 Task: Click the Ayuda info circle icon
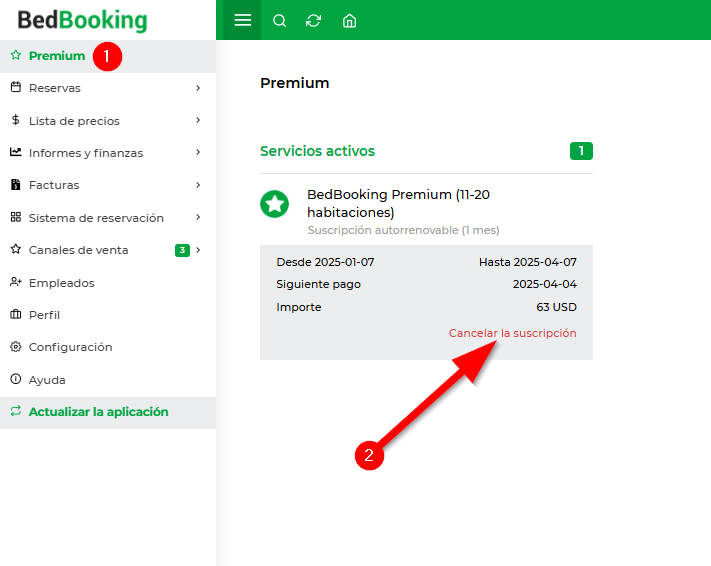tap(16, 379)
